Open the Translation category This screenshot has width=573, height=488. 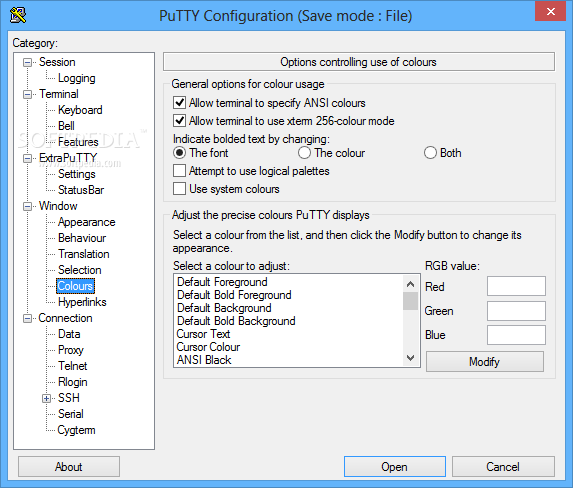coord(84,254)
